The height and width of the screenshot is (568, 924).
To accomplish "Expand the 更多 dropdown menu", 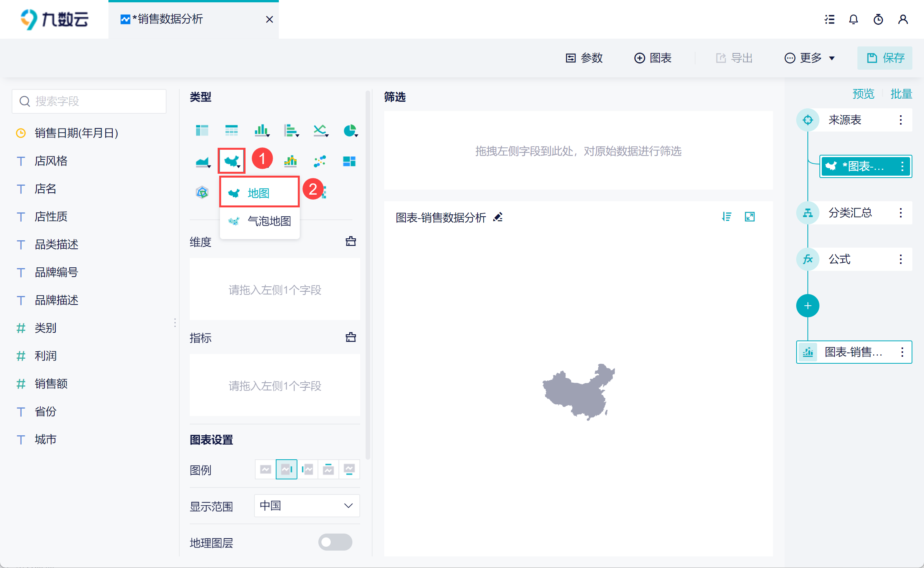I will pos(810,58).
